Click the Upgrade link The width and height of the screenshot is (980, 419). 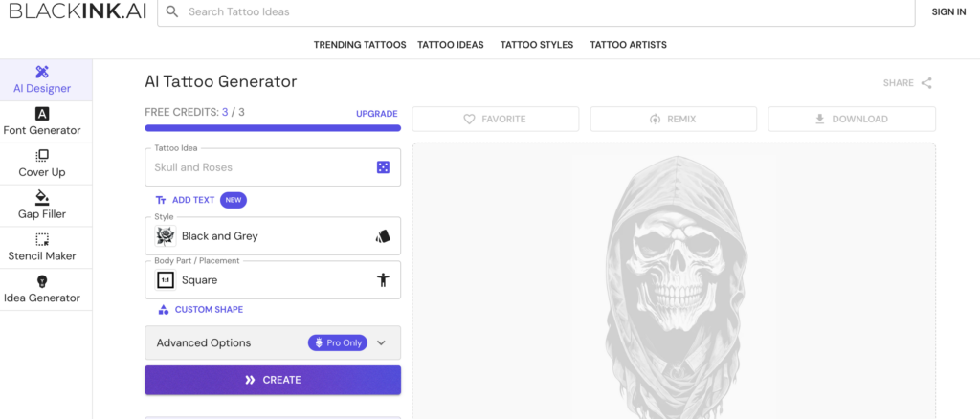[x=376, y=114]
